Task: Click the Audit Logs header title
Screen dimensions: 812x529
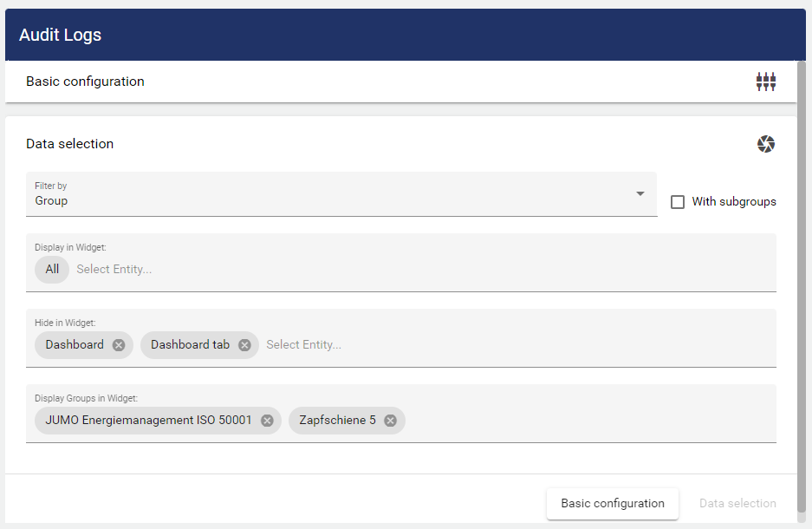Action: click(x=61, y=36)
